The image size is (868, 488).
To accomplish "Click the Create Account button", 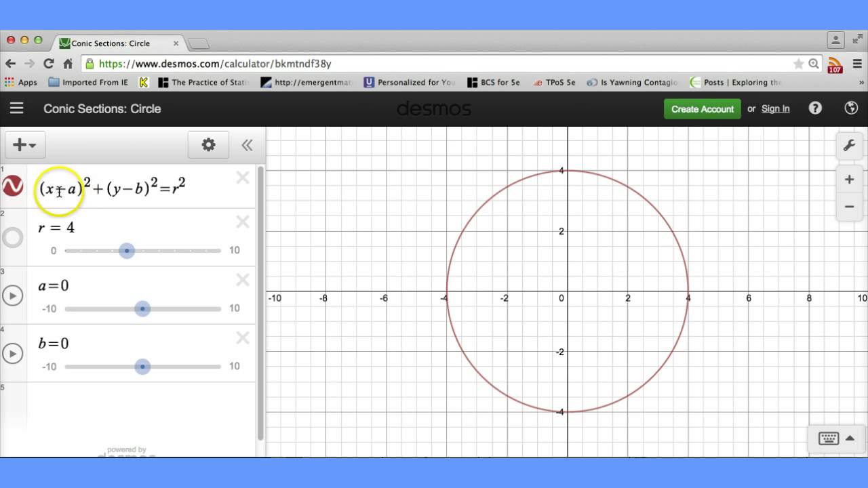I will (x=703, y=108).
